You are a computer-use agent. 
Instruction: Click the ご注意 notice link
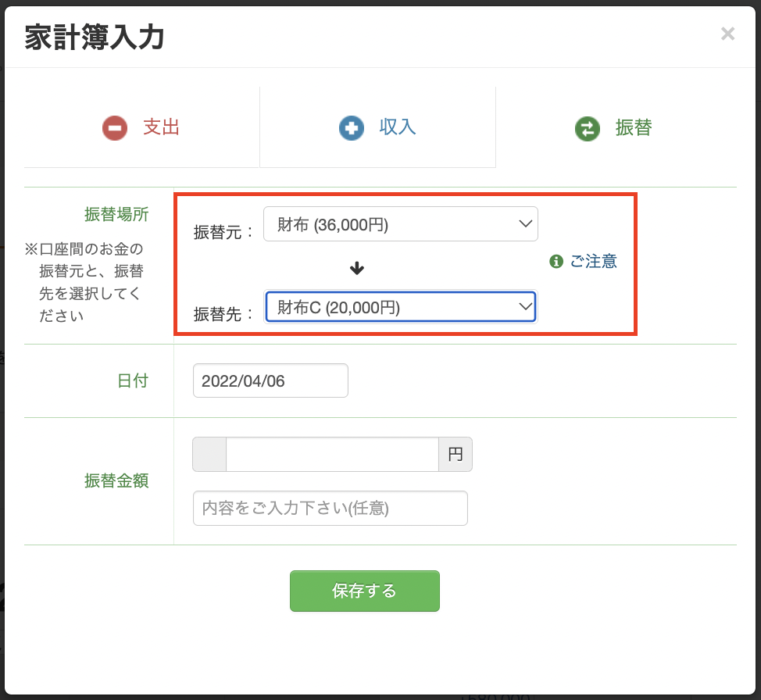click(x=593, y=261)
